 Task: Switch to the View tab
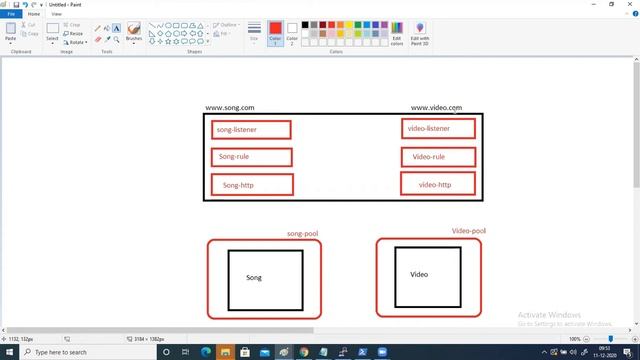[56, 14]
